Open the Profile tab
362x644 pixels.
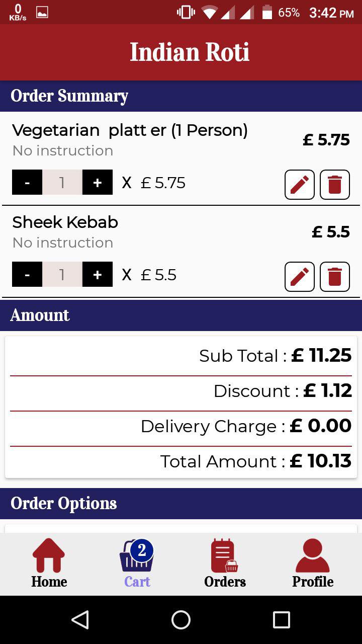[313, 563]
